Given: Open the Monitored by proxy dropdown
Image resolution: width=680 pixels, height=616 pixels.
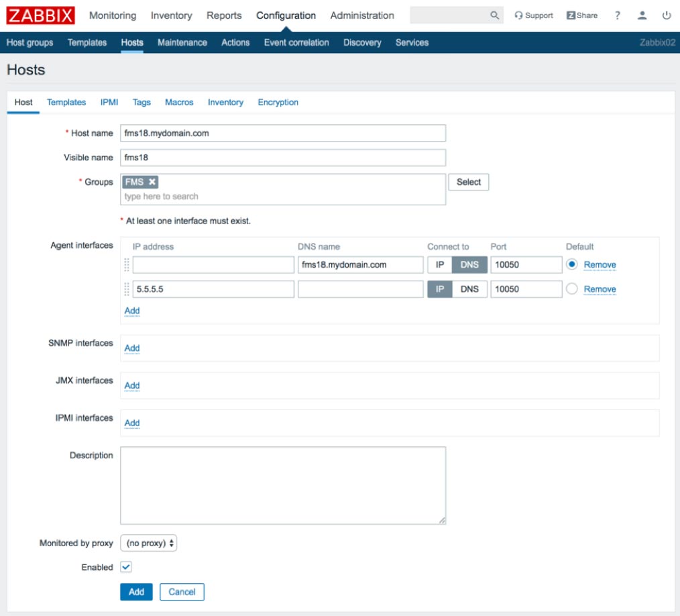Looking at the screenshot, I should tap(148, 543).
